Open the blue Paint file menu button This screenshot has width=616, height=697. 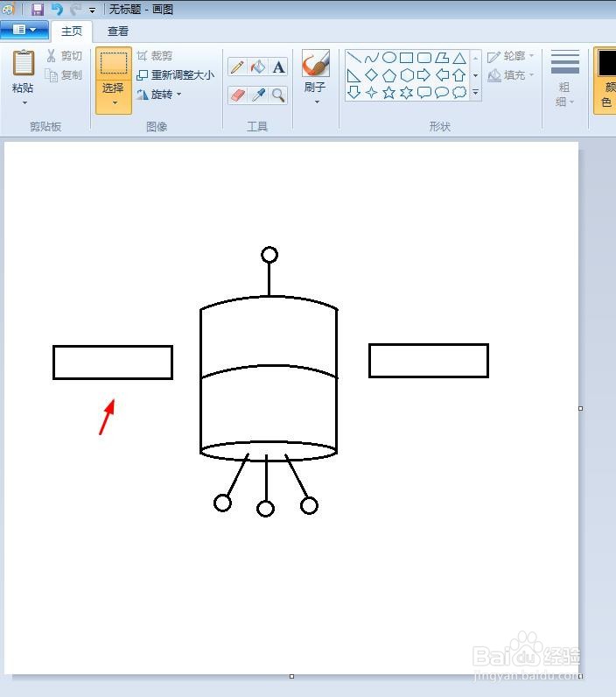(x=24, y=30)
